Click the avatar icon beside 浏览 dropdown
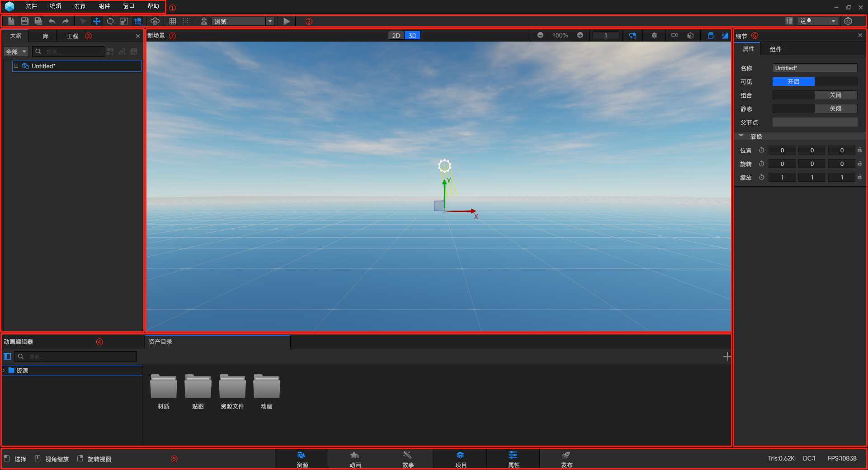The image size is (868, 470). point(204,21)
